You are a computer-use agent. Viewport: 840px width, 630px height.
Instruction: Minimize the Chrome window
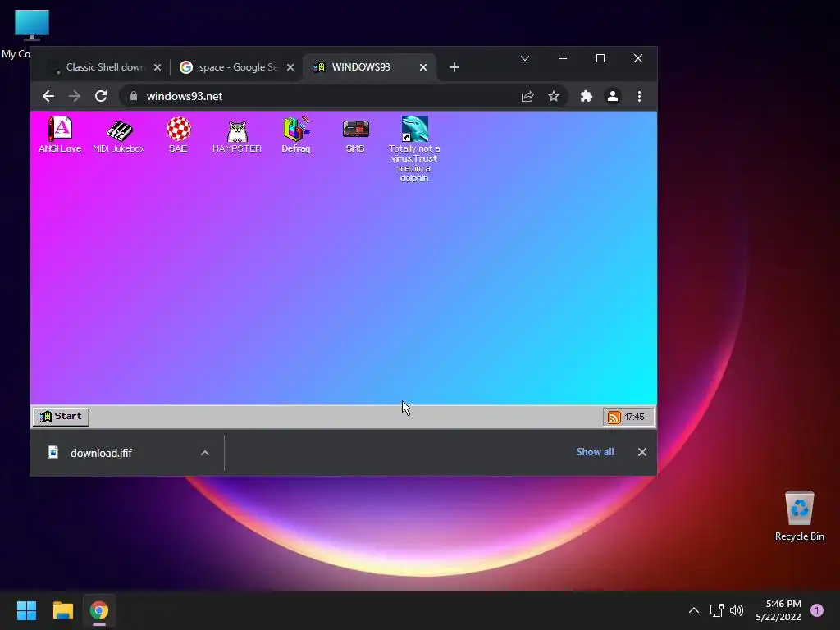(x=563, y=58)
